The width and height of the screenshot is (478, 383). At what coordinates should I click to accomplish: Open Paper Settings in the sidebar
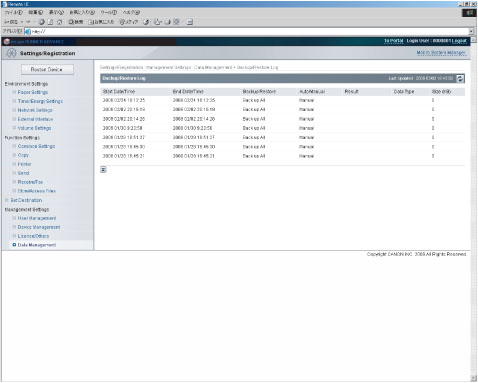(x=33, y=92)
